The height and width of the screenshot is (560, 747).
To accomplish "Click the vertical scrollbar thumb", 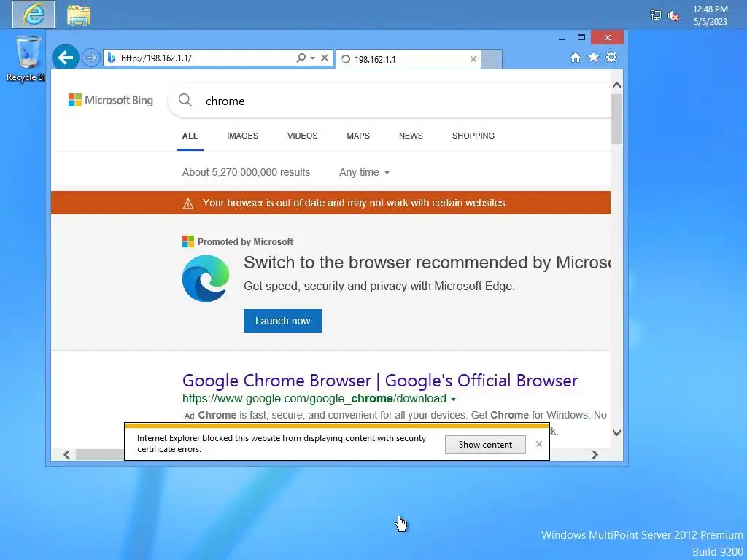I will pyautogui.click(x=616, y=119).
